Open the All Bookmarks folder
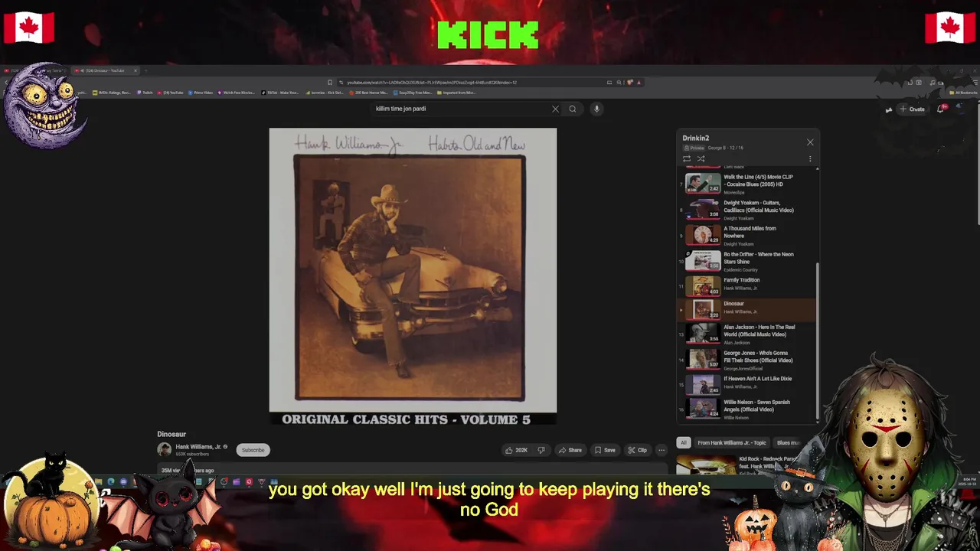Viewport: 980px width, 551px height. tap(962, 93)
